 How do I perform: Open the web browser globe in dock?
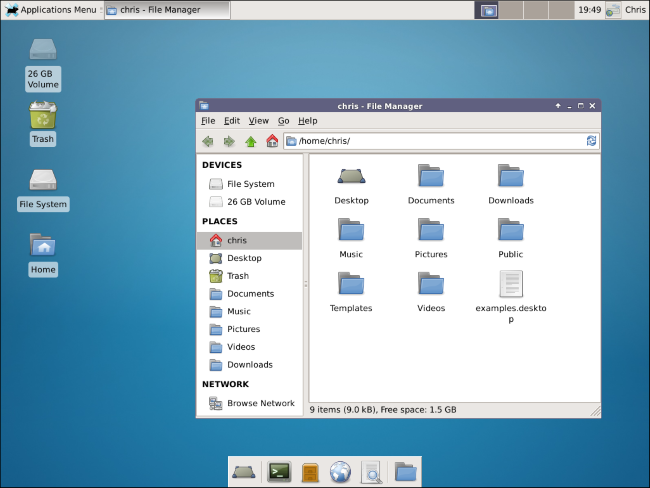pyautogui.click(x=340, y=471)
